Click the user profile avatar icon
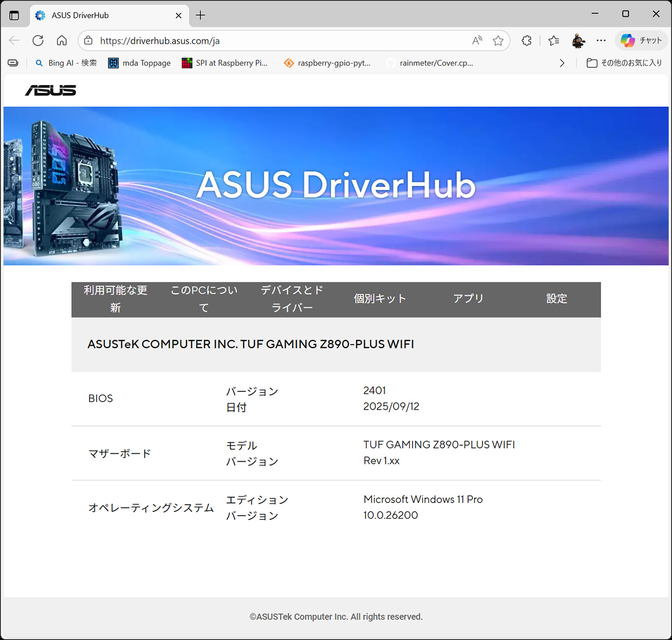 tap(578, 40)
